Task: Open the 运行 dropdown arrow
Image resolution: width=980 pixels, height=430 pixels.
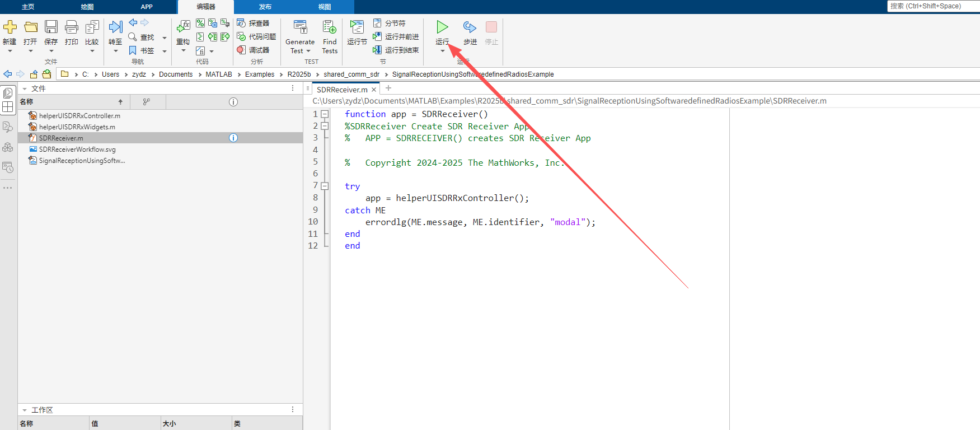Action: pyautogui.click(x=442, y=51)
